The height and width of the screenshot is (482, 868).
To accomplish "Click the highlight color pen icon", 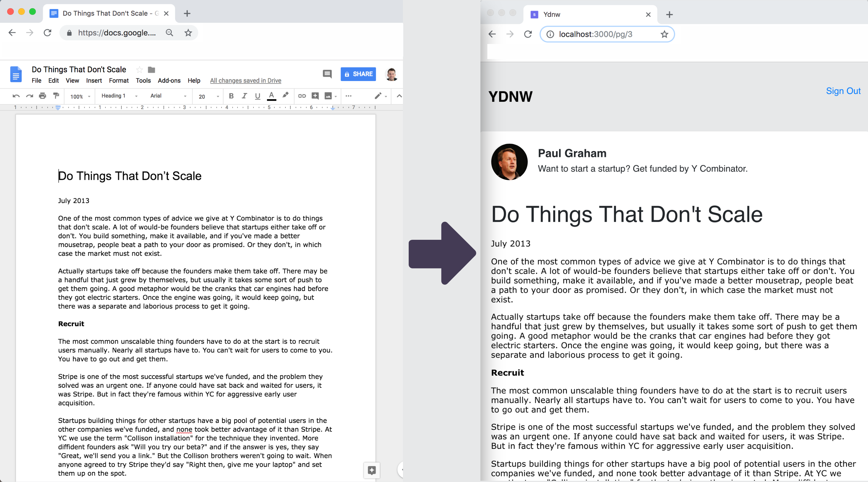I will click(x=285, y=95).
